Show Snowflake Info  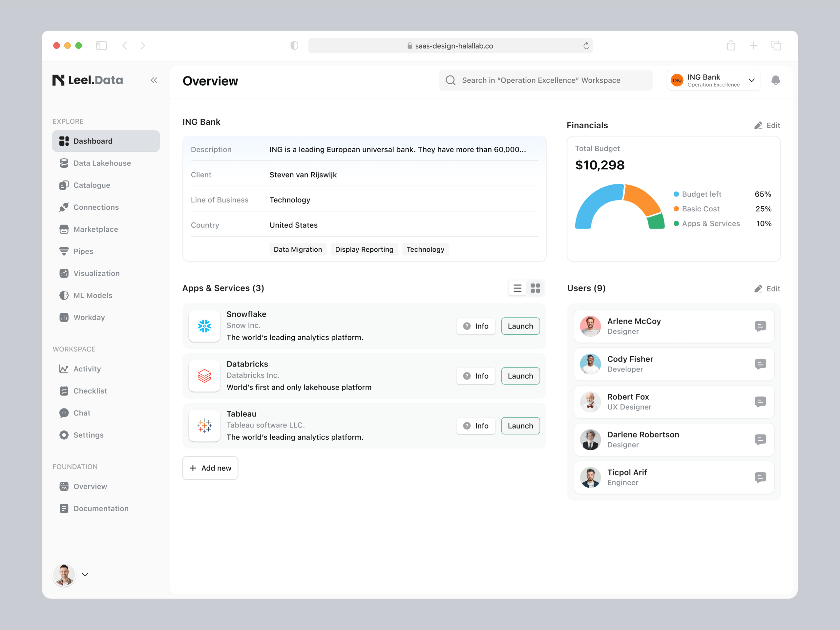coord(475,326)
